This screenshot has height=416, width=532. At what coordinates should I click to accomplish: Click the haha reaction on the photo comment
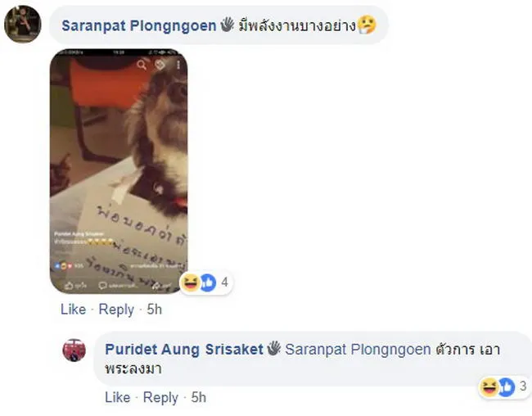tap(190, 283)
